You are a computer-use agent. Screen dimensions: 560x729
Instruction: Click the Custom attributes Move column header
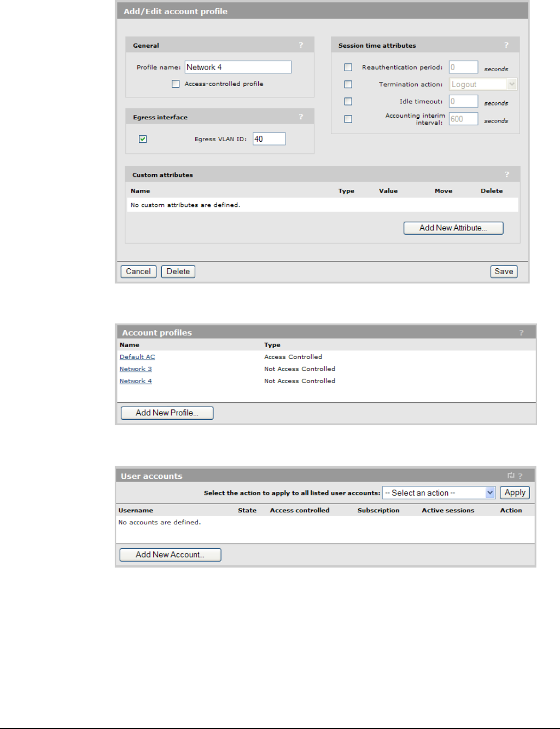click(444, 191)
